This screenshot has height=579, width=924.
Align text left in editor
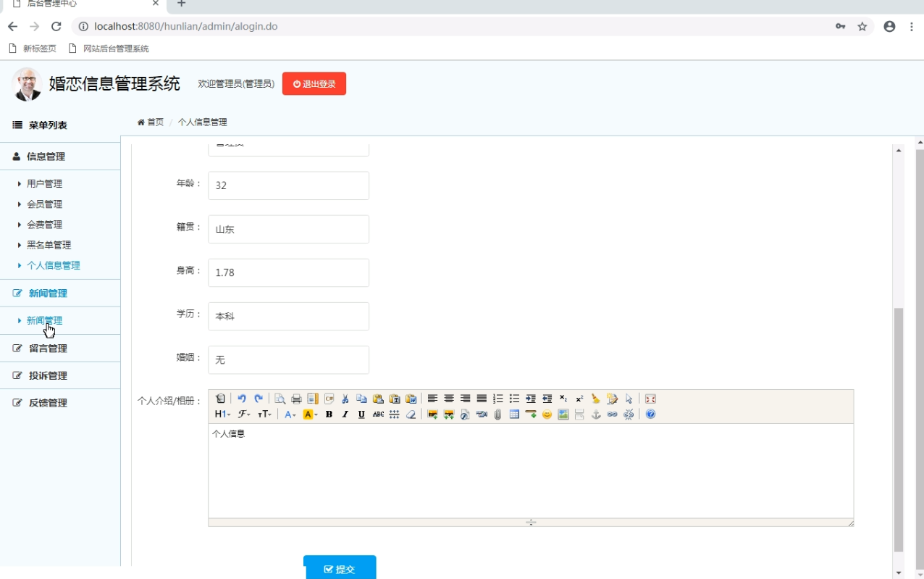tap(432, 399)
